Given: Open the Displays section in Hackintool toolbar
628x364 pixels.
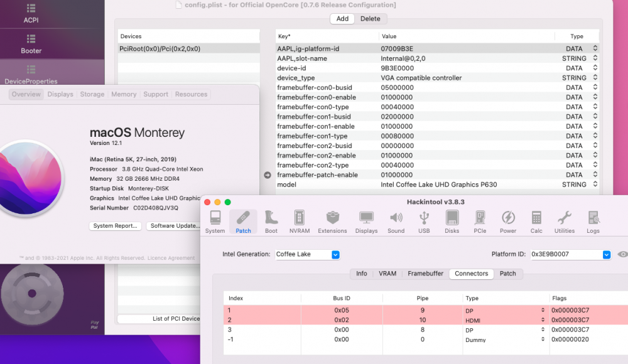Looking at the screenshot, I should (x=367, y=222).
